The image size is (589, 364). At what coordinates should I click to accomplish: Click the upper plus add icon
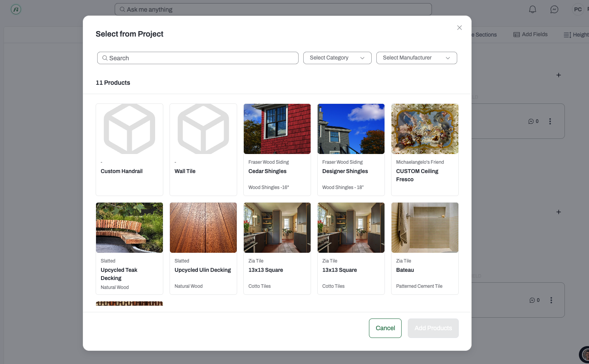click(559, 75)
